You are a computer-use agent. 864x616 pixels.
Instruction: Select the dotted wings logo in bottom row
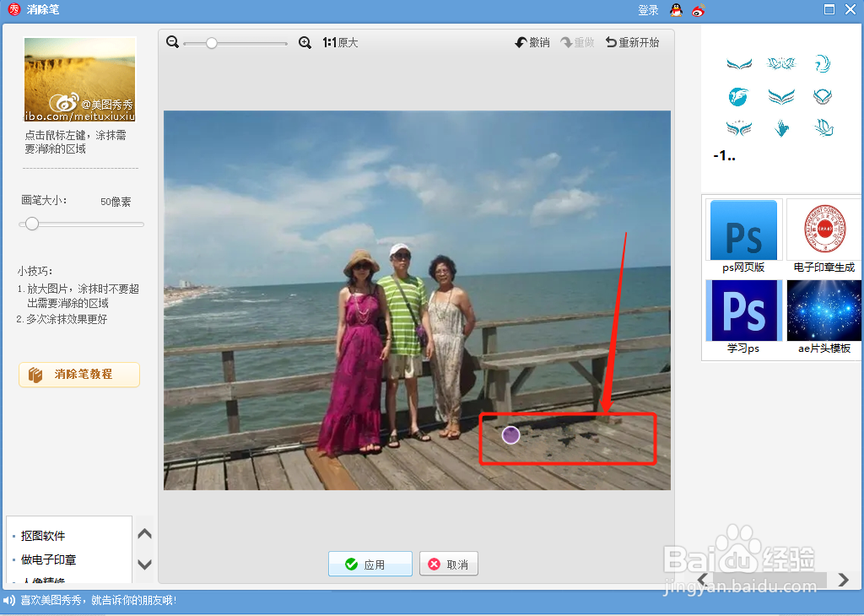tap(739, 128)
